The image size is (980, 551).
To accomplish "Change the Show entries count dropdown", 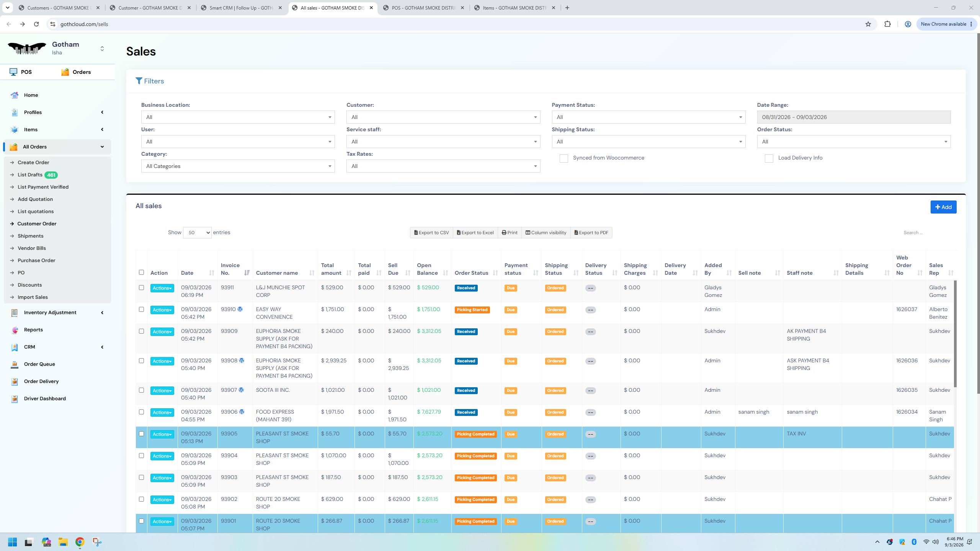I will click(197, 233).
